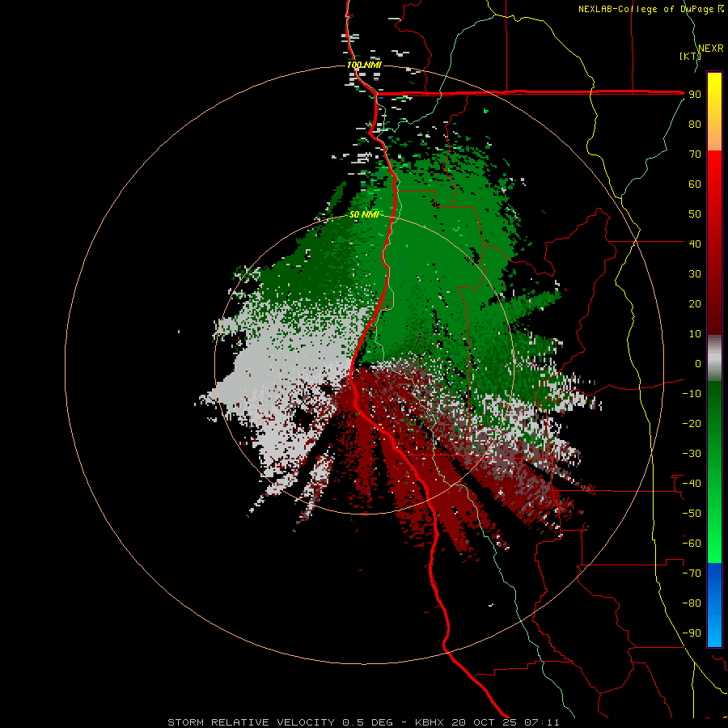Image resolution: width=728 pixels, height=728 pixels.
Task: Click the -40 scale value
Action: coord(692,484)
